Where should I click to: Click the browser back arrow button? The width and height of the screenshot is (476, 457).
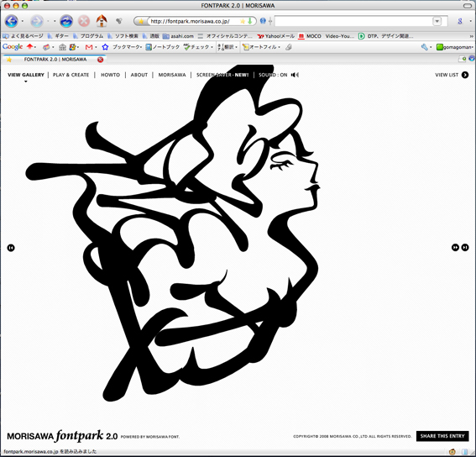coord(11,21)
